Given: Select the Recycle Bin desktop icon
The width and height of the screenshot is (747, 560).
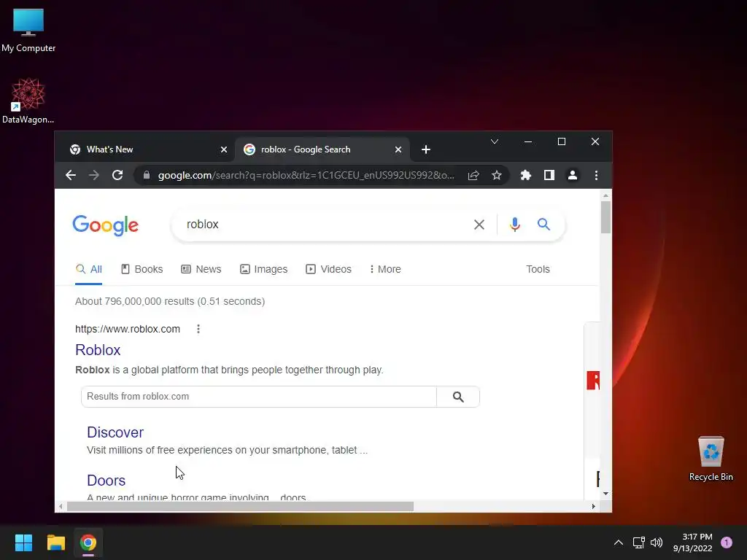Looking at the screenshot, I should pos(711,459).
